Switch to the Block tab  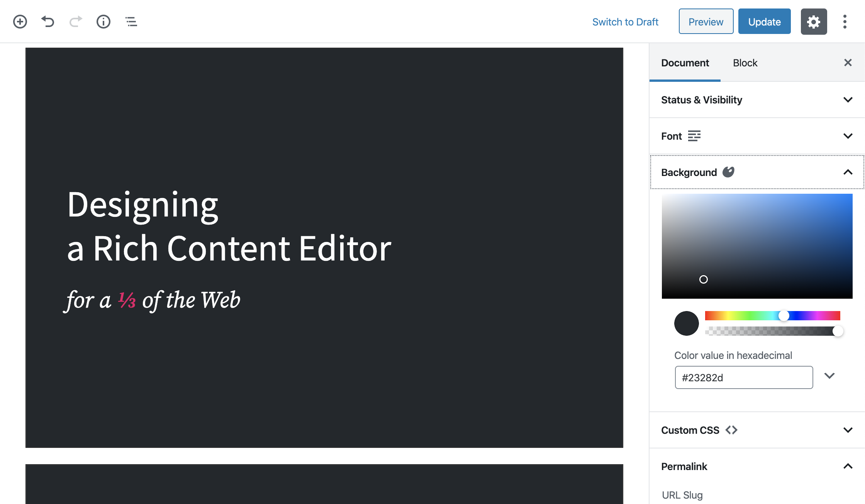point(745,63)
